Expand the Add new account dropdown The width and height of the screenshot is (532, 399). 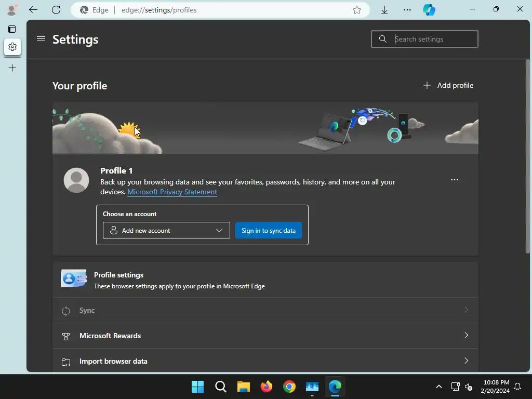[x=166, y=230]
